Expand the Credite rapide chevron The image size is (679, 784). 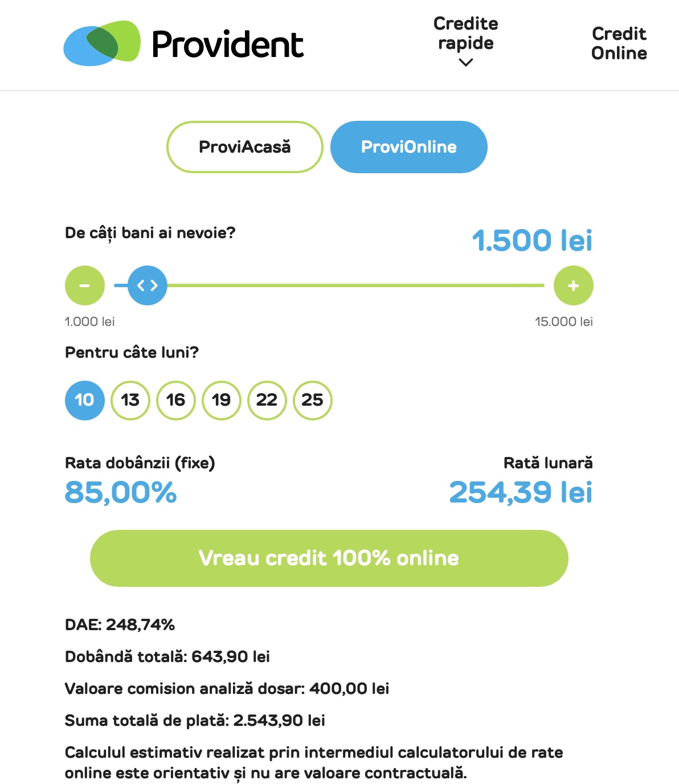point(466,63)
